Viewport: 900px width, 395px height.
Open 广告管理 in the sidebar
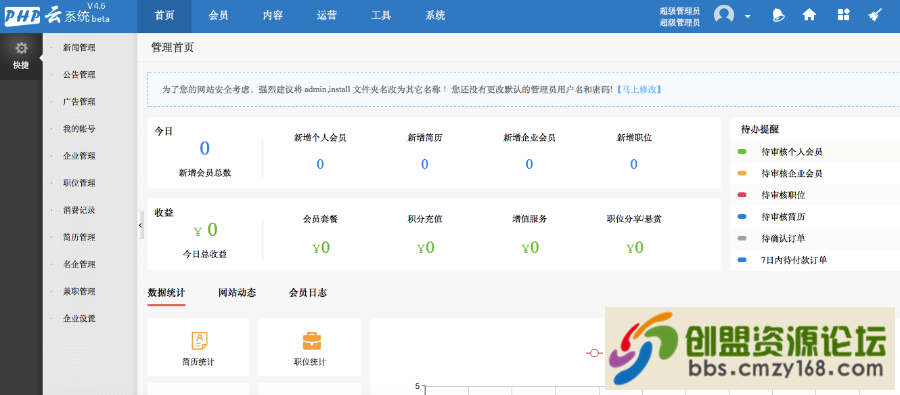[79, 102]
